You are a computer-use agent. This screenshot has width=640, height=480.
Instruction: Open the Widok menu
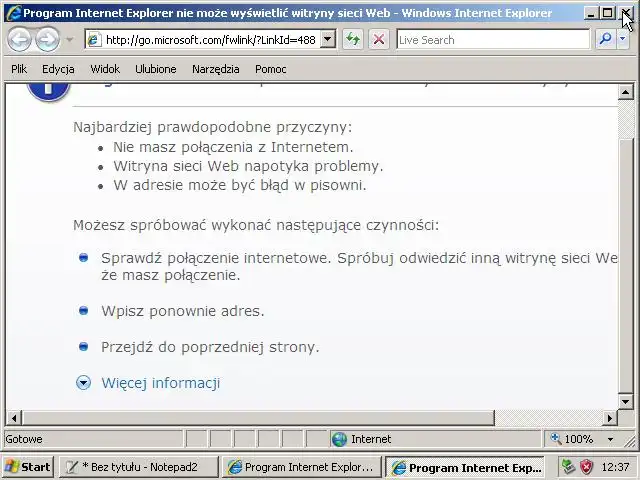tap(105, 69)
